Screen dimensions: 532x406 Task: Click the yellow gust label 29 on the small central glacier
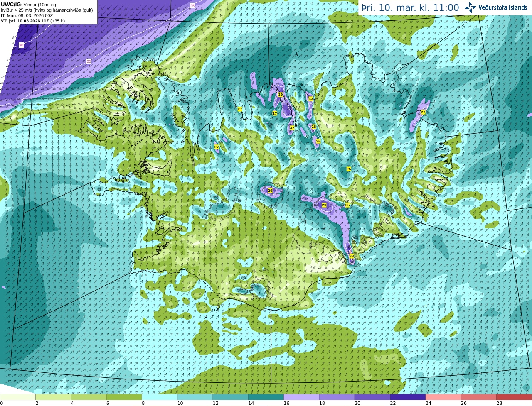pyautogui.click(x=270, y=191)
